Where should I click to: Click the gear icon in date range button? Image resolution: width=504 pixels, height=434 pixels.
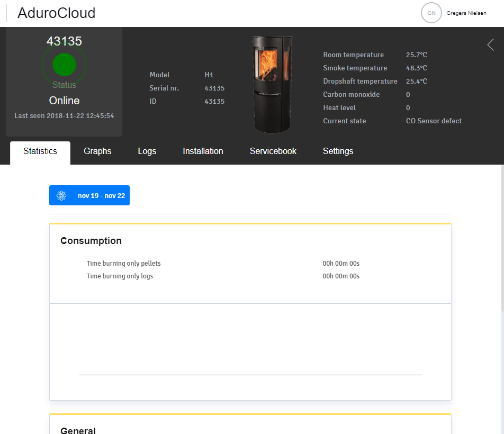coord(61,196)
